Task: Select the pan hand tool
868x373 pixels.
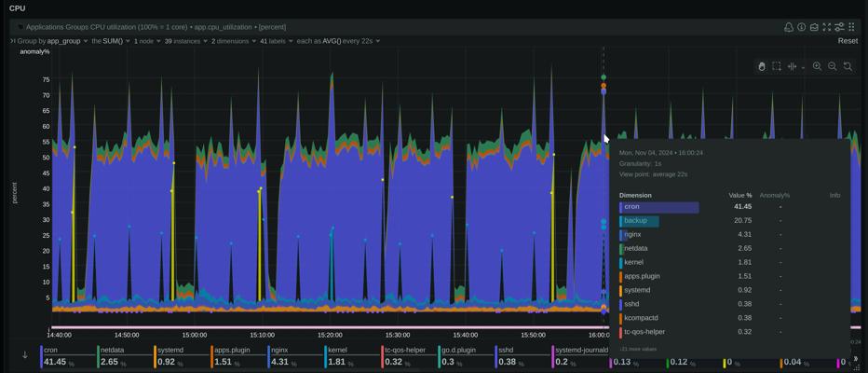Action: 761,66
